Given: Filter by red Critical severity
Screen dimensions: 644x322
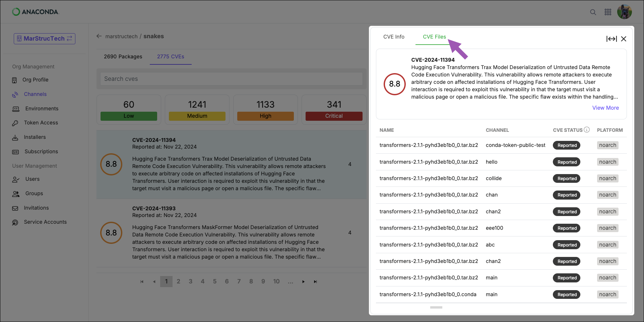Looking at the screenshot, I should click(334, 116).
